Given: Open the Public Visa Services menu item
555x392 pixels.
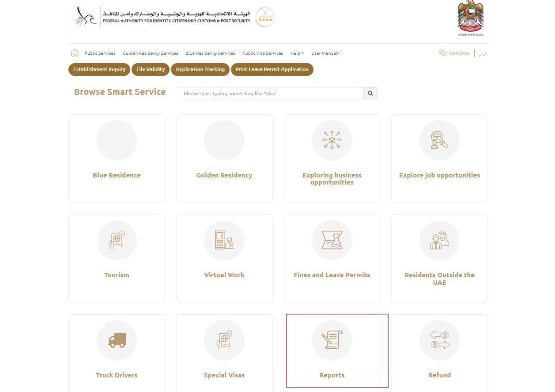Looking at the screenshot, I should [262, 53].
